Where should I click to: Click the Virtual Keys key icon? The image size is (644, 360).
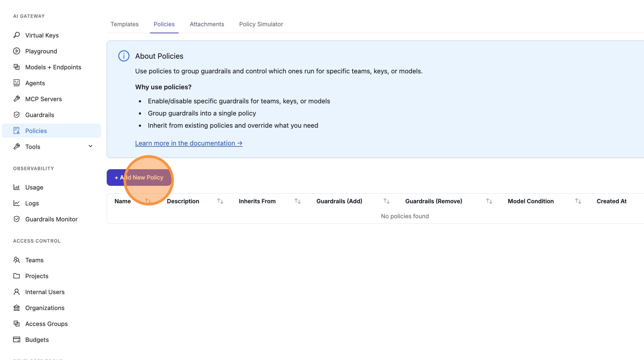tap(17, 35)
